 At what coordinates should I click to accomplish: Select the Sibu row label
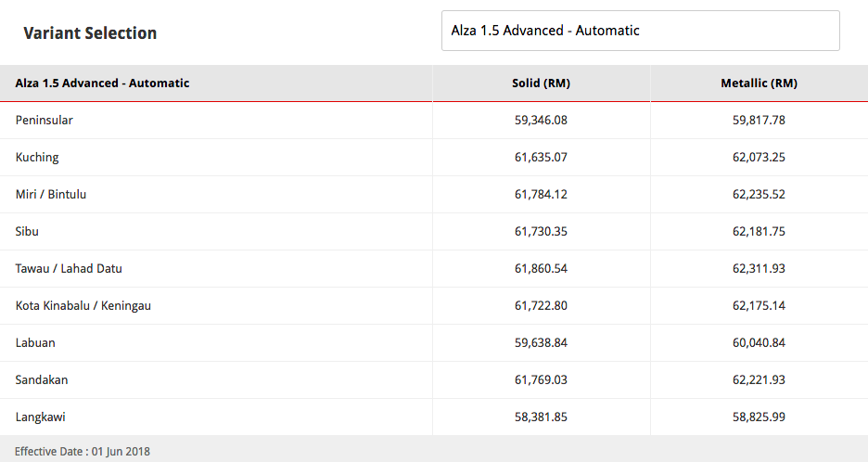tap(27, 232)
